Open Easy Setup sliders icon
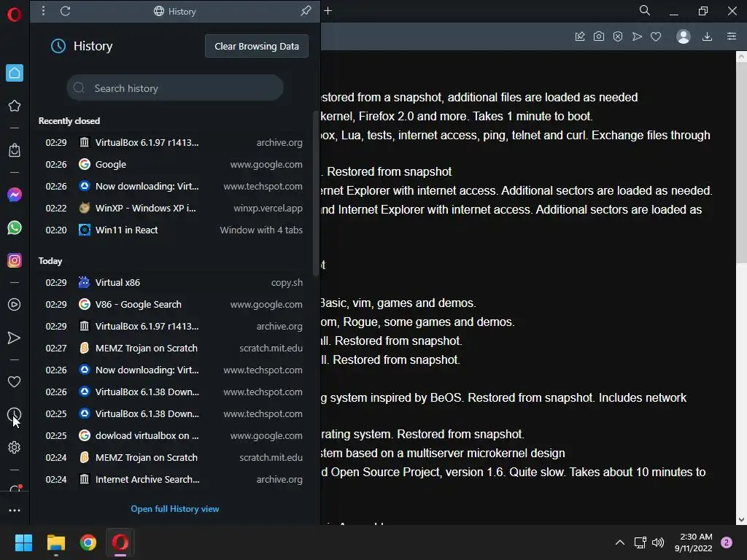 click(732, 36)
